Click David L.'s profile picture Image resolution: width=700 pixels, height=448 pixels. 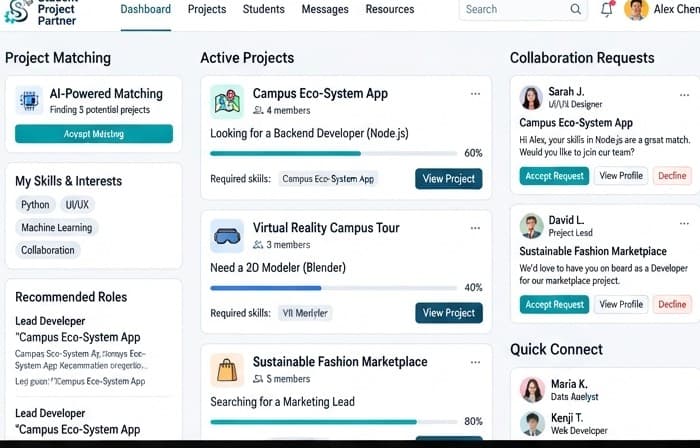(531, 226)
